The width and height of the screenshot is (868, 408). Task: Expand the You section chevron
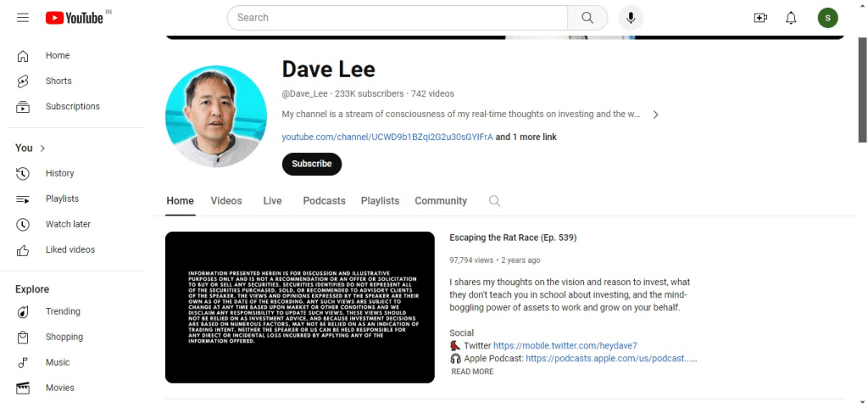[43, 148]
